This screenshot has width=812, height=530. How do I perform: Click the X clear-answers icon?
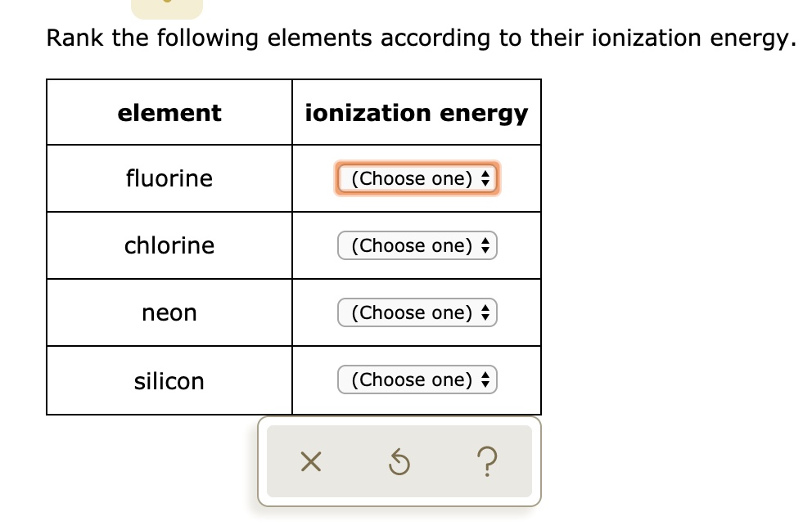tap(309, 462)
